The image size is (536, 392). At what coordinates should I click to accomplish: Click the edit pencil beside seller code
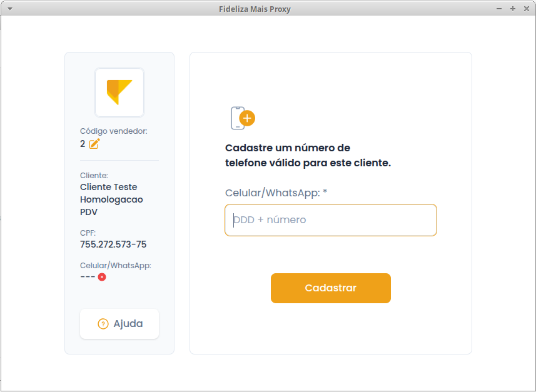point(94,144)
